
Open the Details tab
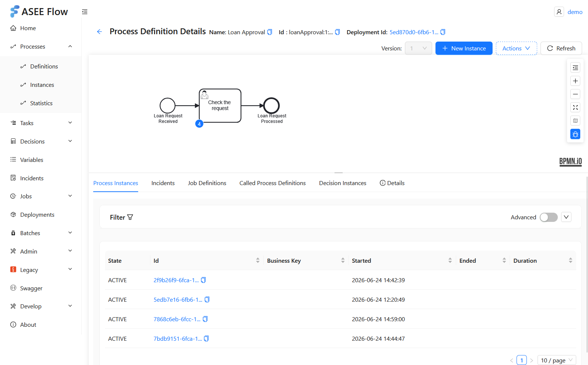tap(392, 183)
